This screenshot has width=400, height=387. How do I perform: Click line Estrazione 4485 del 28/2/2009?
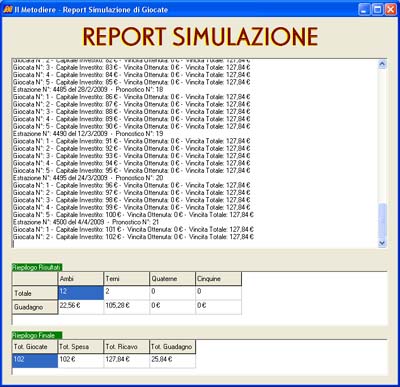pyautogui.click(x=88, y=89)
